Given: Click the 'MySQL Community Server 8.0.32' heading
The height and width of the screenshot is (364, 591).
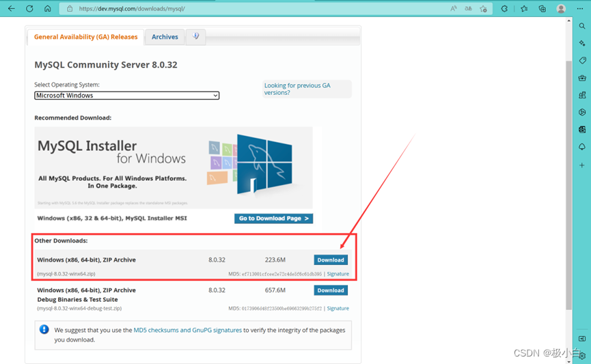Looking at the screenshot, I should pyautogui.click(x=106, y=65).
